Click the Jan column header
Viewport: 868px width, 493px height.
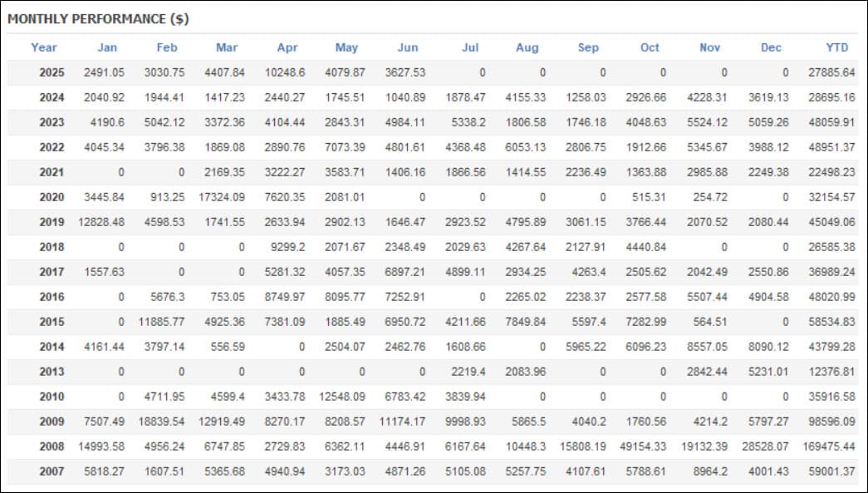point(107,47)
